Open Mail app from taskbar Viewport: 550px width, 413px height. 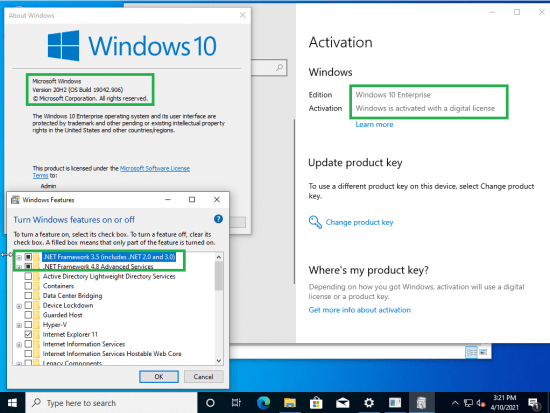[x=342, y=403]
